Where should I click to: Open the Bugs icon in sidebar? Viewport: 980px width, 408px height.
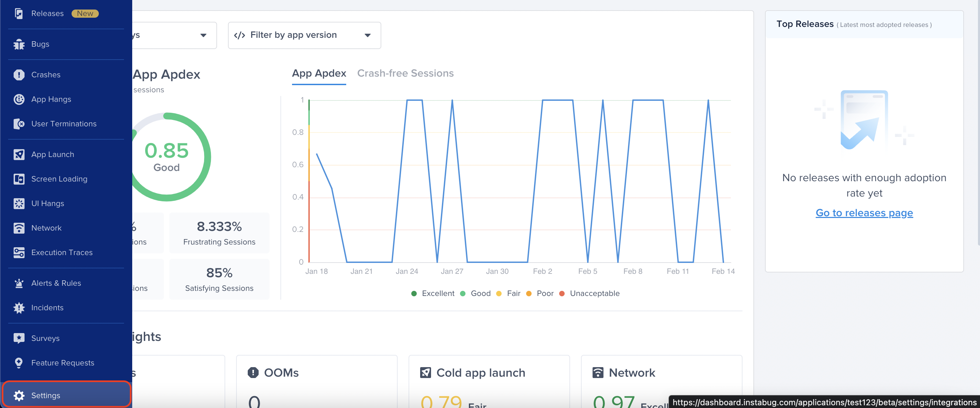point(19,45)
